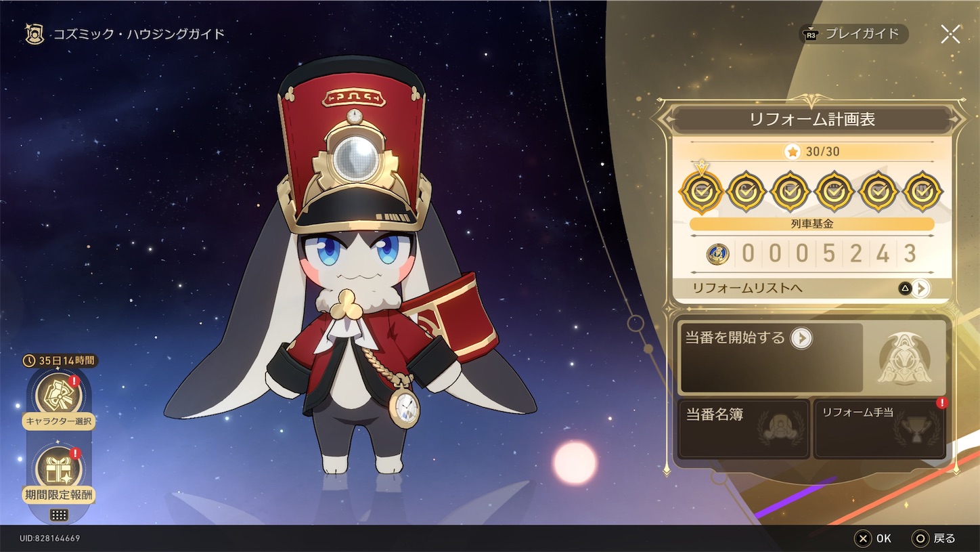
Task: Click the OK button prompt
Action: click(x=873, y=539)
